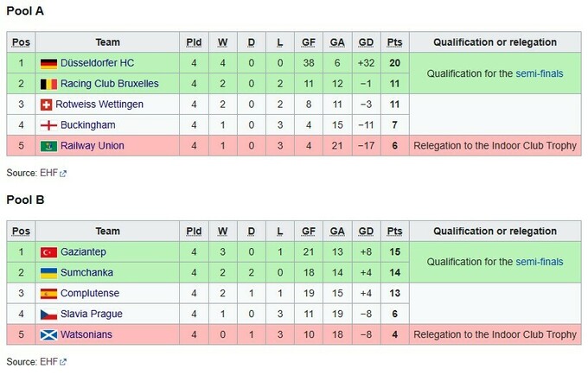Click the Pool B GD column header
The height and width of the screenshot is (375, 588).
click(366, 232)
